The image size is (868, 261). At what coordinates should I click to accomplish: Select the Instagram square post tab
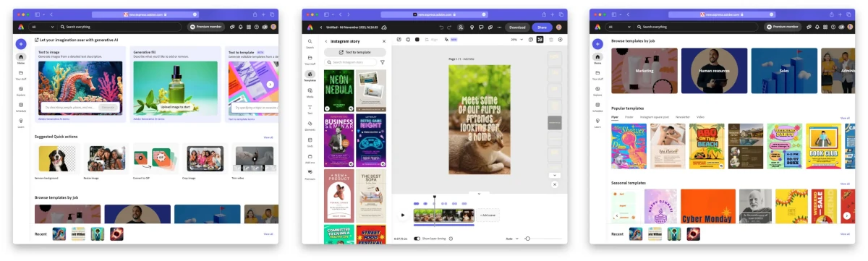coord(655,116)
